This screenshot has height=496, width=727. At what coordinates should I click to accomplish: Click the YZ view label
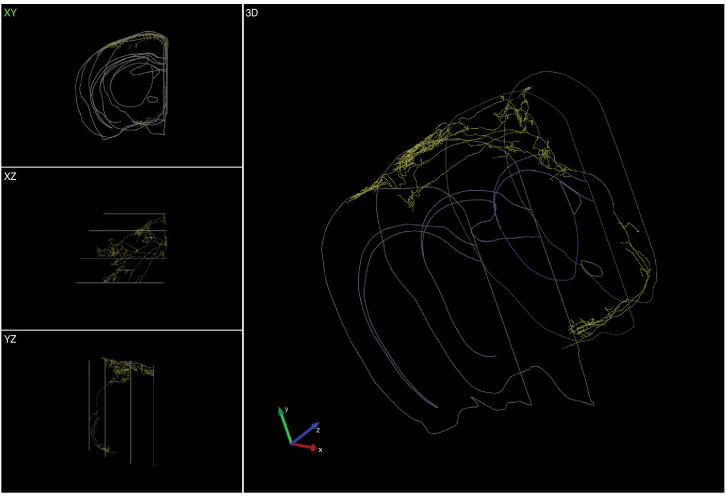point(10,339)
